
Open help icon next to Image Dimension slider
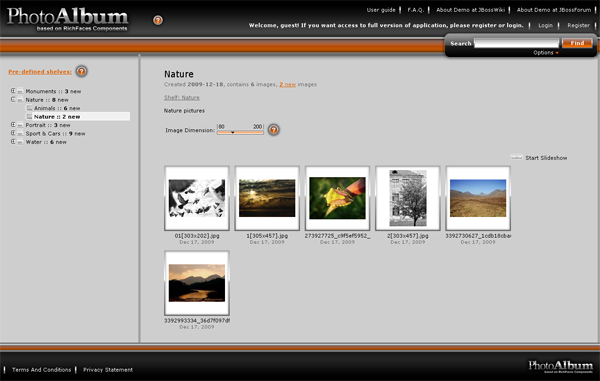coord(273,130)
